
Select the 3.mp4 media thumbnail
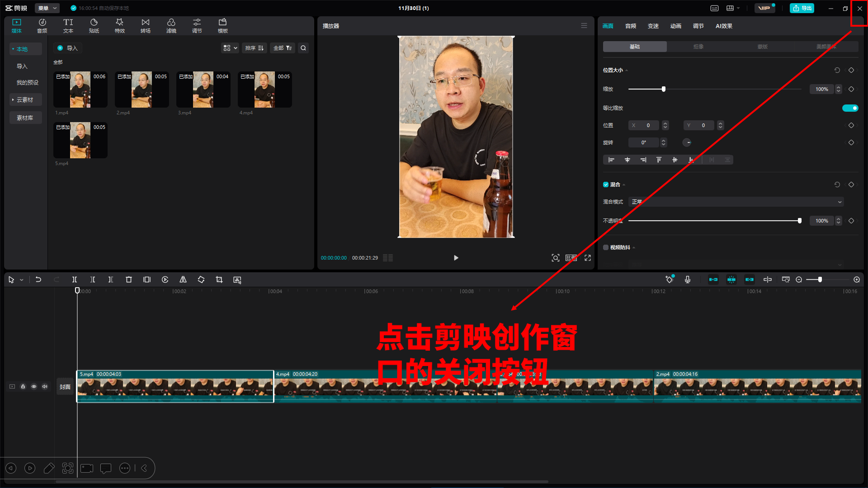click(203, 89)
